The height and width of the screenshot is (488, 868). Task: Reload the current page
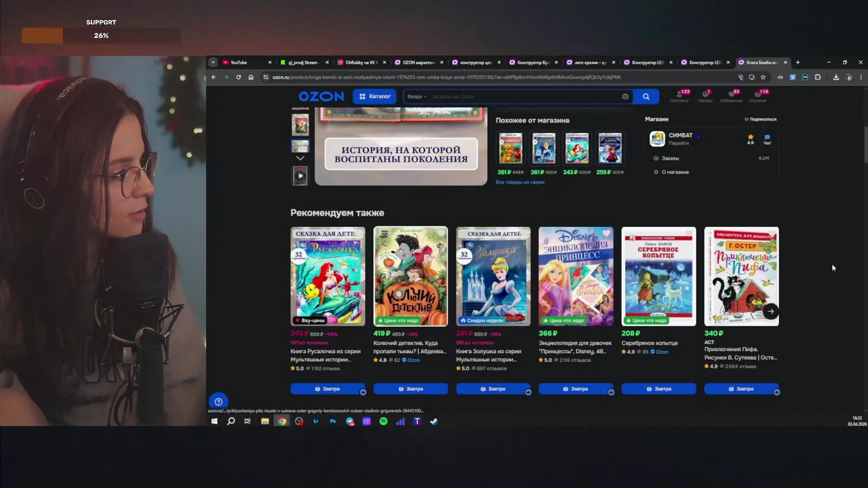pos(238,77)
